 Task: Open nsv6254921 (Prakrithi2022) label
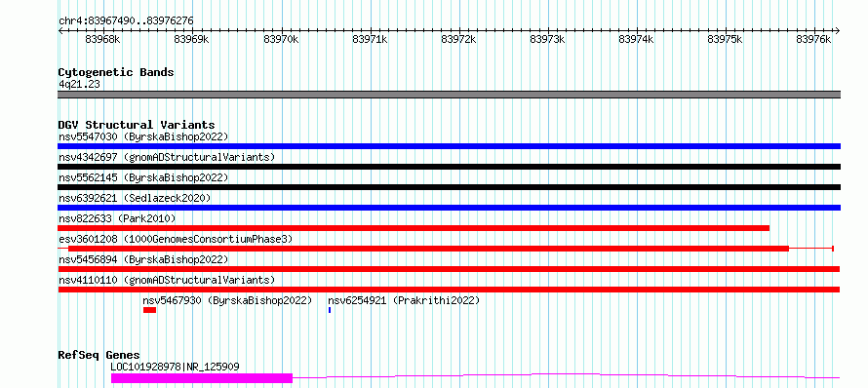coord(404,300)
